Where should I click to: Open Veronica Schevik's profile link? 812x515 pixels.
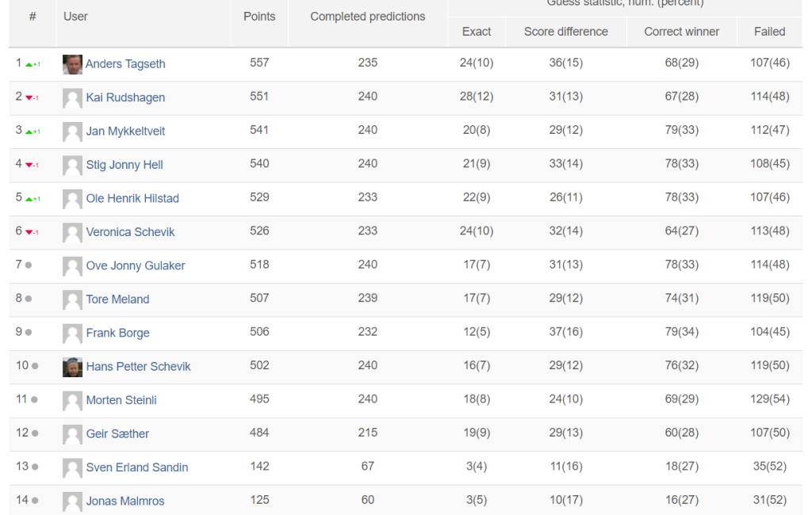click(x=130, y=232)
